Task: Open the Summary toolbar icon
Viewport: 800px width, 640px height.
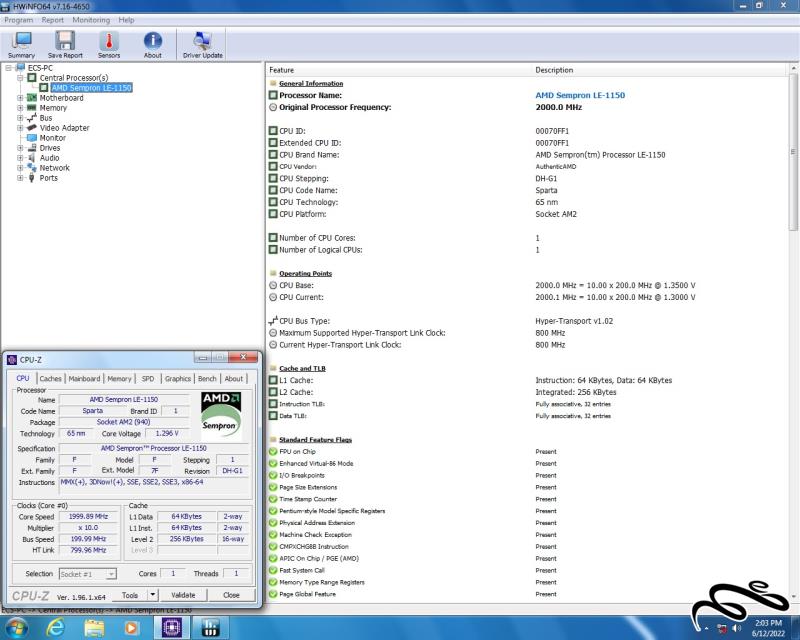Action: click(21, 44)
